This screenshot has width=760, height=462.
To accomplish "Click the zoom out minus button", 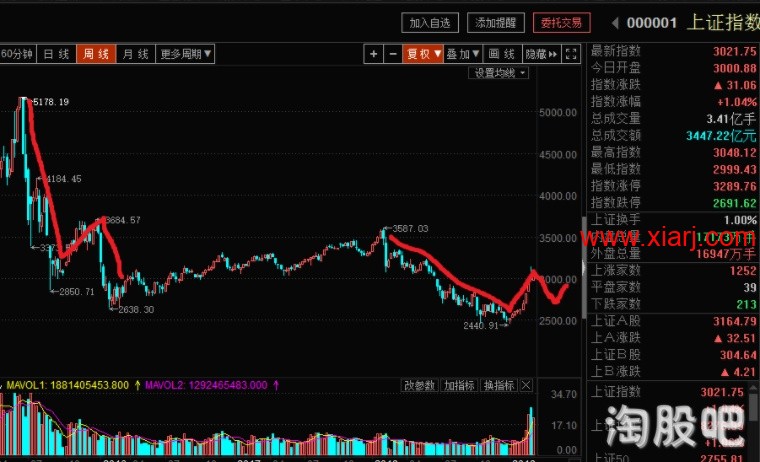I will coord(393,54).
